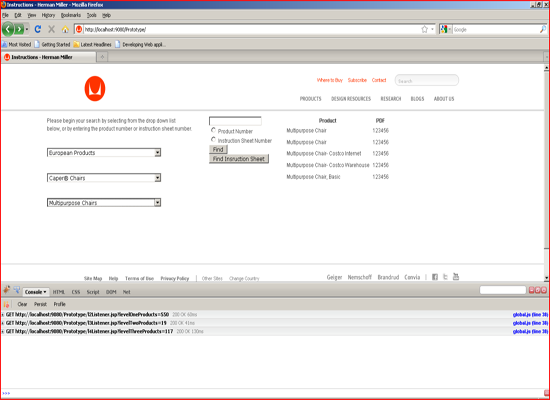The height and width of the screenshot is (400, 550).
Task: Activate the Firebug inspect element icon
Action: 17,290
